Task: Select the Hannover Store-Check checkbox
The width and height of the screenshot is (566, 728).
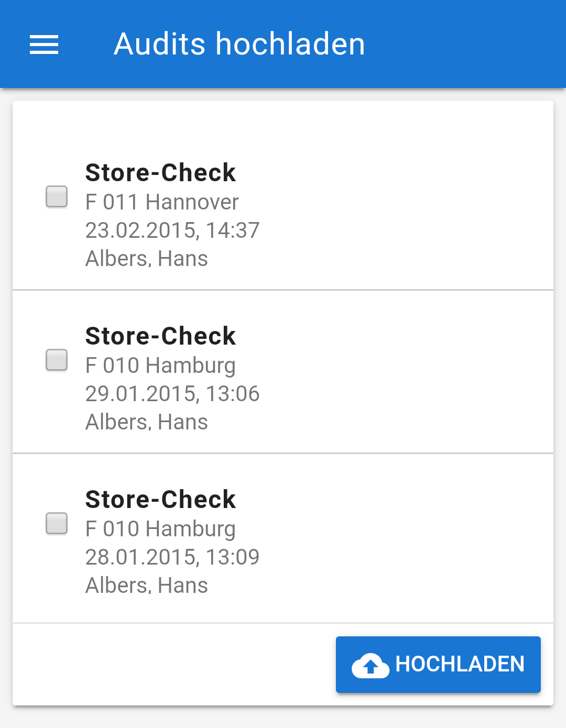Action: tap(57, 197)
